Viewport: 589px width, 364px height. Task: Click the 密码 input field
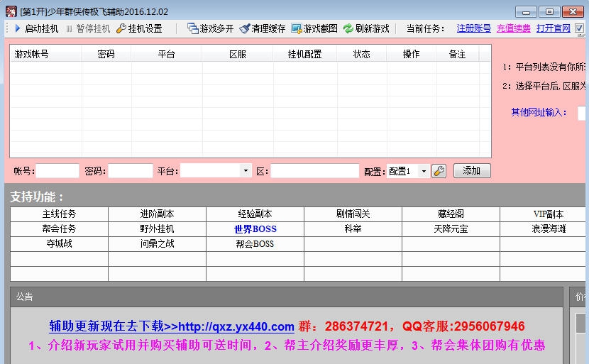[131, 171]
